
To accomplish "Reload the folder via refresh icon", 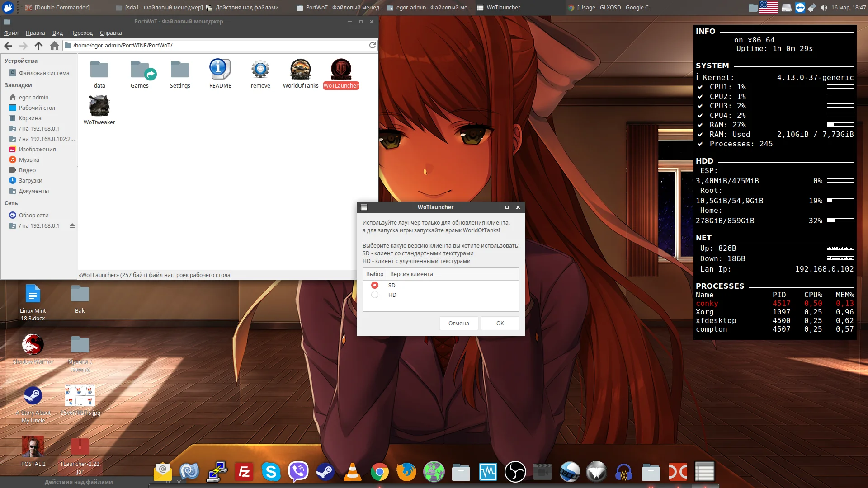I will point(372,45).
